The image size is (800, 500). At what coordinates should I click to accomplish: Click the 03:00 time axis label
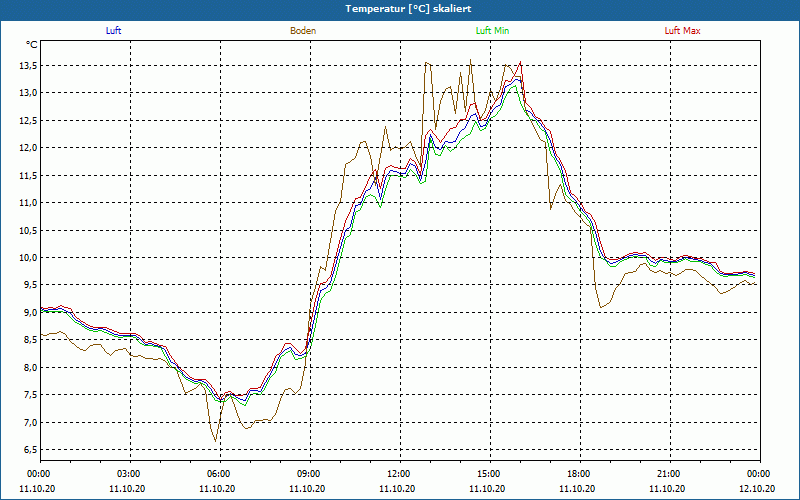[129, 474]
